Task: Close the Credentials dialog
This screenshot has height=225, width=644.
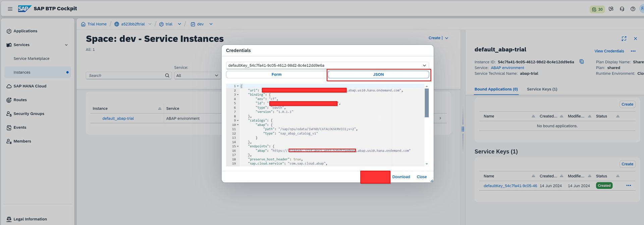Action: point(422,177)
